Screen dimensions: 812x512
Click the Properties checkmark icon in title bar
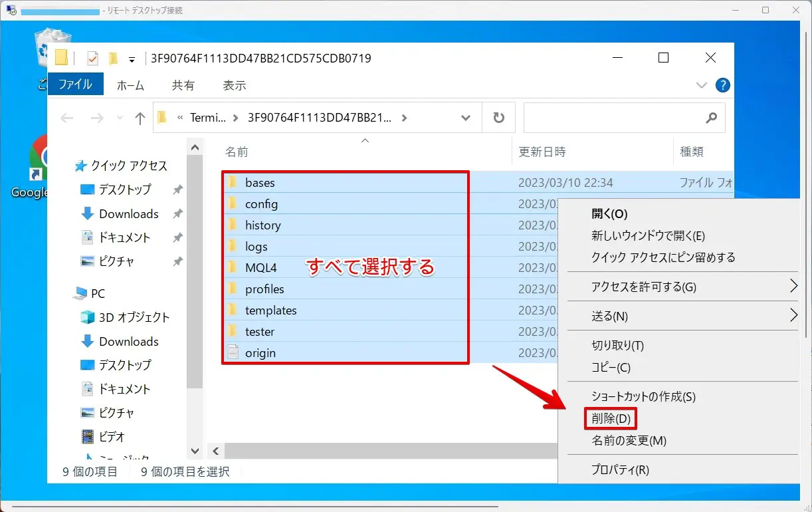pos(92,59)
